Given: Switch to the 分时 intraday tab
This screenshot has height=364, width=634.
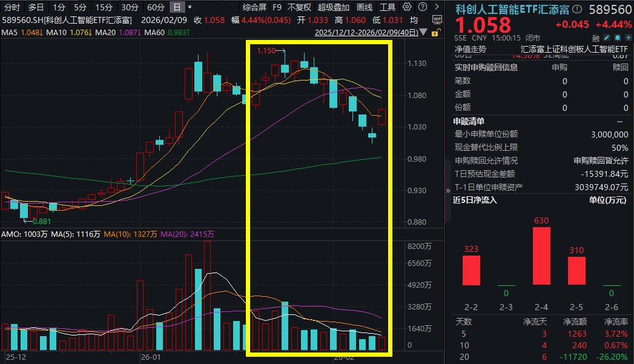Looking at the screenshot, I should (12, 7).
